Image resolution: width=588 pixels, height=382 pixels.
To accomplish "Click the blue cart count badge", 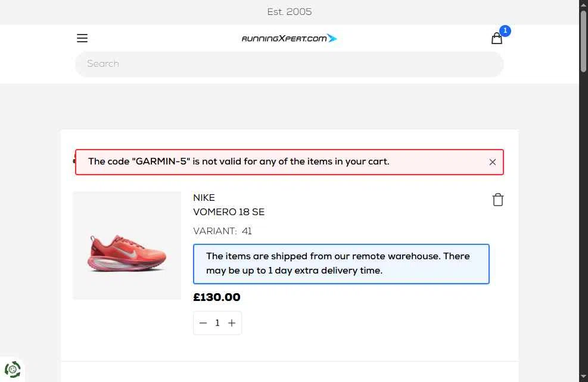I will pyautogui.click(x=505, y=30).
